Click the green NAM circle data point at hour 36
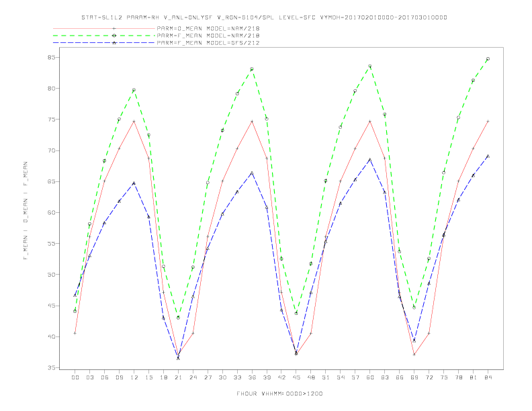The width and height of the screenshot is (532, 411). click(x=252, y=69)
